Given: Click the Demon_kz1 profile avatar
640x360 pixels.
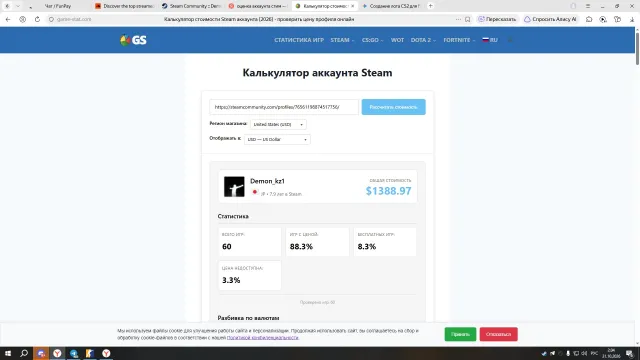Looking at the screenshot, I should pos(234,187).
